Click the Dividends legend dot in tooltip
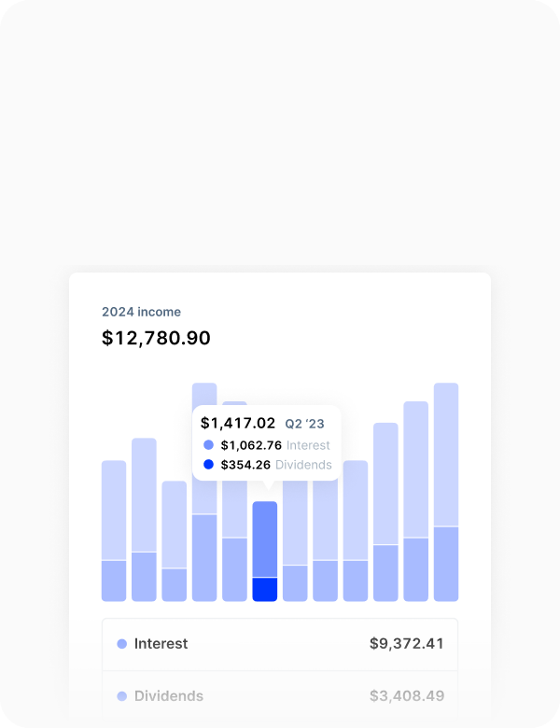560x728 pixels. tap(208, 465)
